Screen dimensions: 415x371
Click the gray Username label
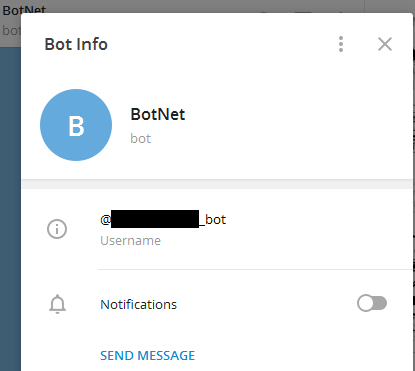130,241
